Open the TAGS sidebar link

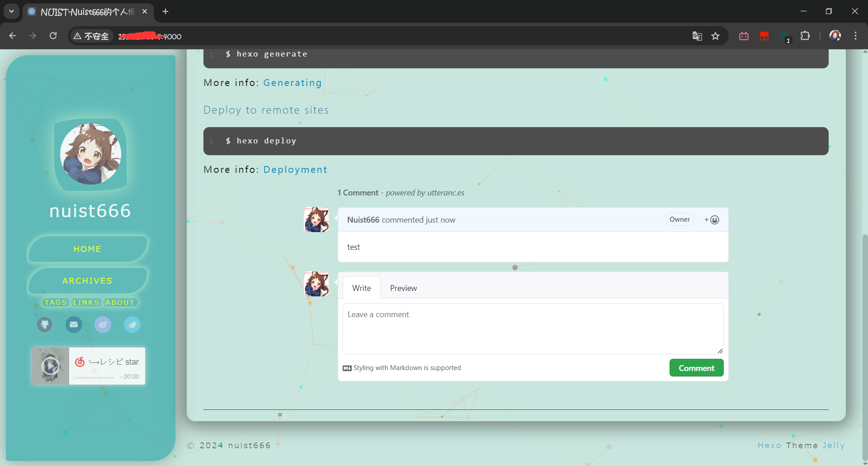(x=56, y=302)
